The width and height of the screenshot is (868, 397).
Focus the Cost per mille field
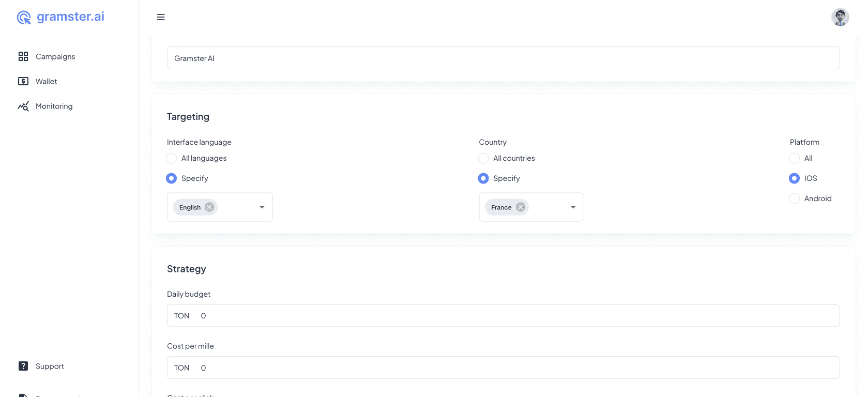click(517, 368)
